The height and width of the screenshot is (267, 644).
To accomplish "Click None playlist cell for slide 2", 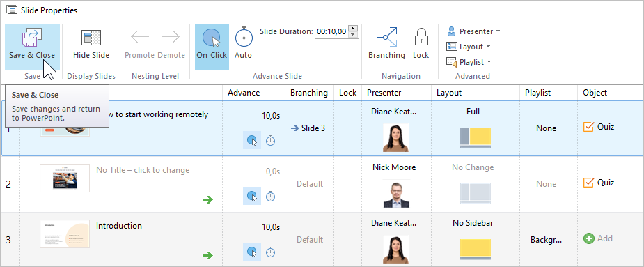I will [547, 184].
